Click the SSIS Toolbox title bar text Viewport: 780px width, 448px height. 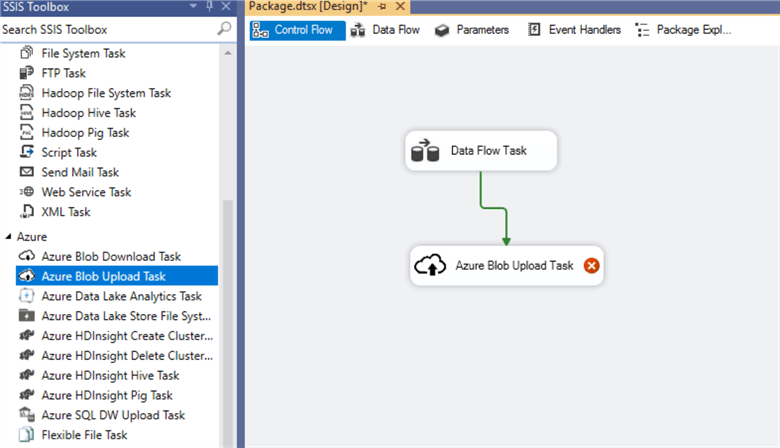36,6
